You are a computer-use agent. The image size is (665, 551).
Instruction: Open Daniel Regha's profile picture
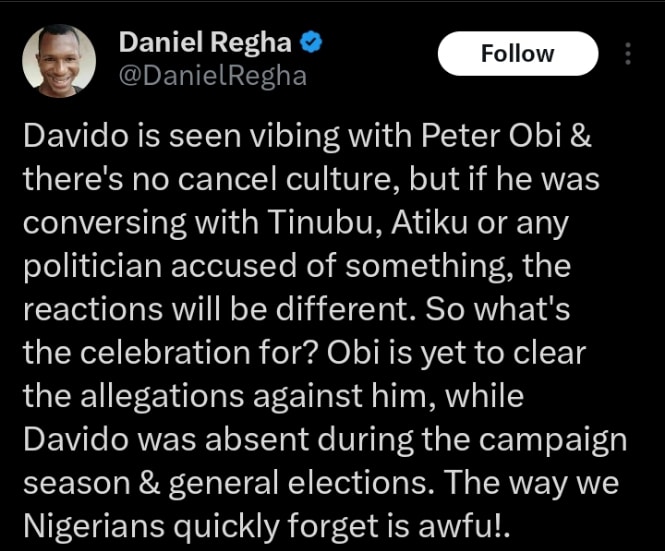(x=58, y=60)
